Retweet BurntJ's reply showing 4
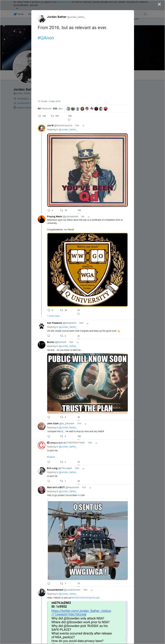Image resolution: width=165 pixels, height=644 pixels. pos(61,417)
